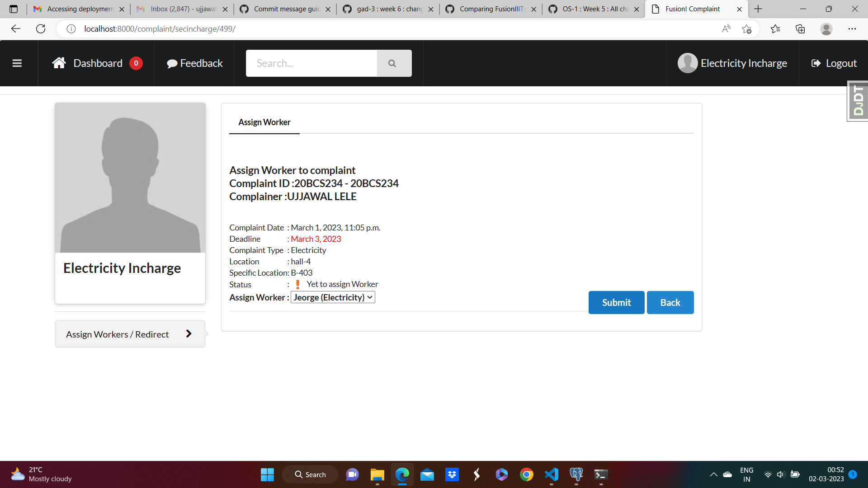This screenshot has width=868, height=488.
Task: Open the Assign Worker dropdown
Action: pos(333,297)
